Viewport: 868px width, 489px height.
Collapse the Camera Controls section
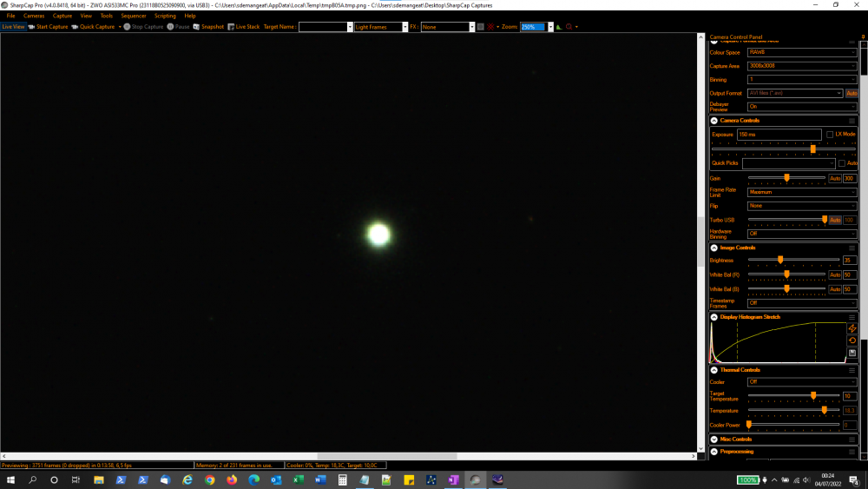click(x=714, y=121)
